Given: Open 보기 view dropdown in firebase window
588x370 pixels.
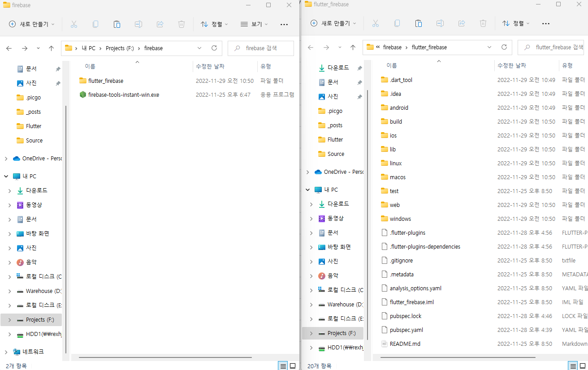Looking at the screenshot, I should [x=254, y=24].
